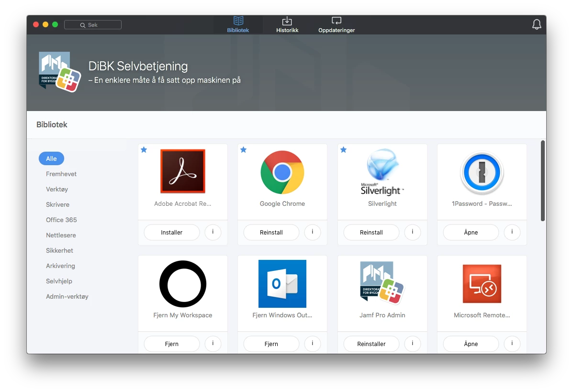
Task: Show info for Jamf Pro Admin
Action: [x=413, y=343]
